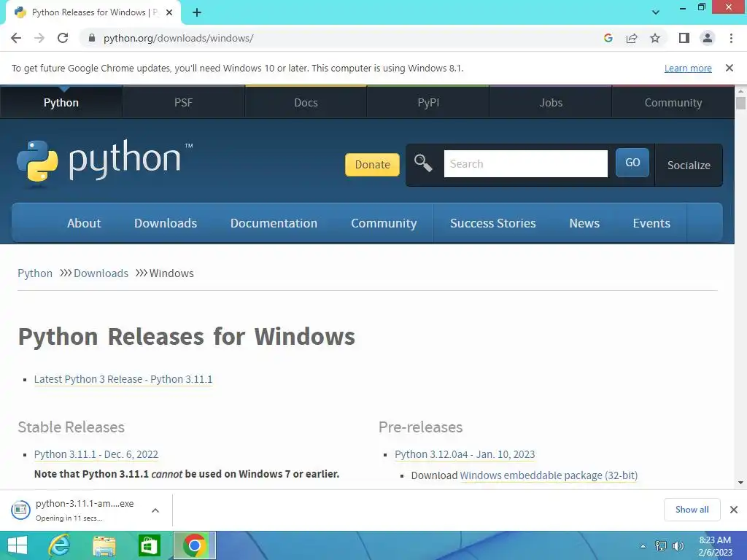Open the Community main menu item
The width and height of the screenshot is (747, 560).
[384, 223]
